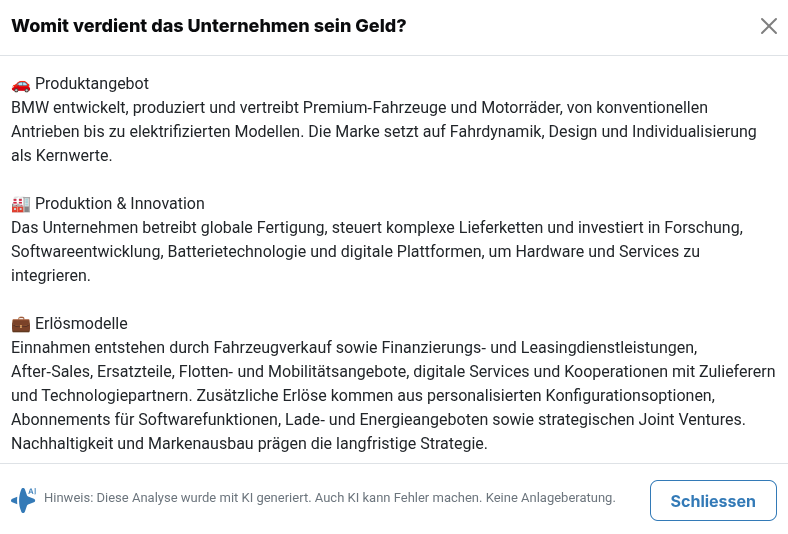Click the red car emoji icon
Screen dimensions: 788x534
(x=20, y=84)
